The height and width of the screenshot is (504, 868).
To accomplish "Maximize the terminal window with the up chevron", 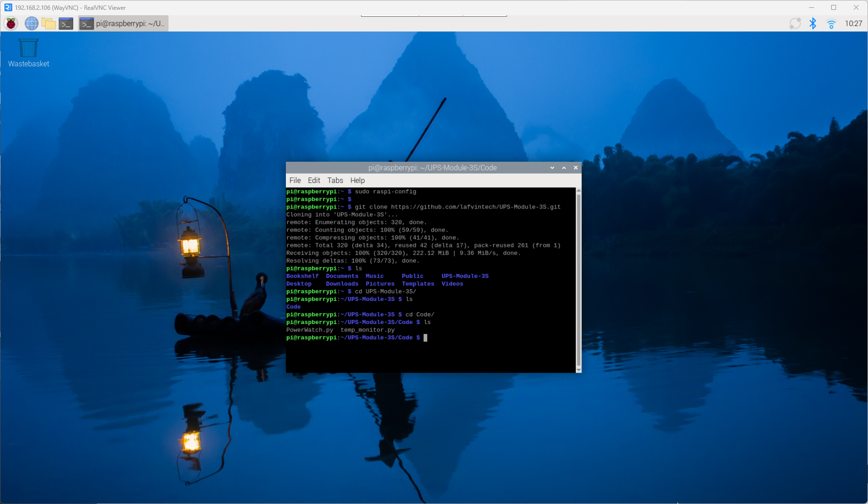I will point(564,168).
